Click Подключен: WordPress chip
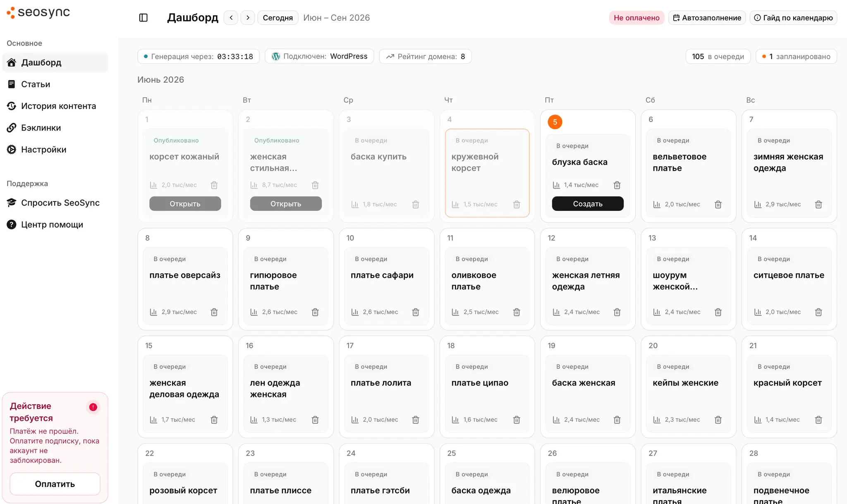 (x=319, y=56)
